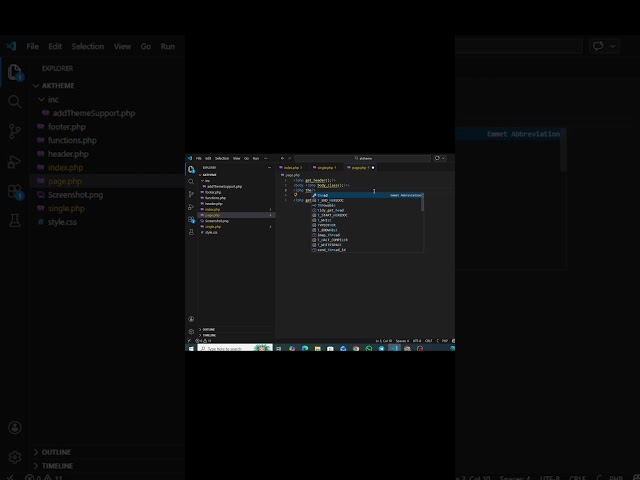
Task: Open Microsoft Edge from the taskbar
Action: pos(305,349)
